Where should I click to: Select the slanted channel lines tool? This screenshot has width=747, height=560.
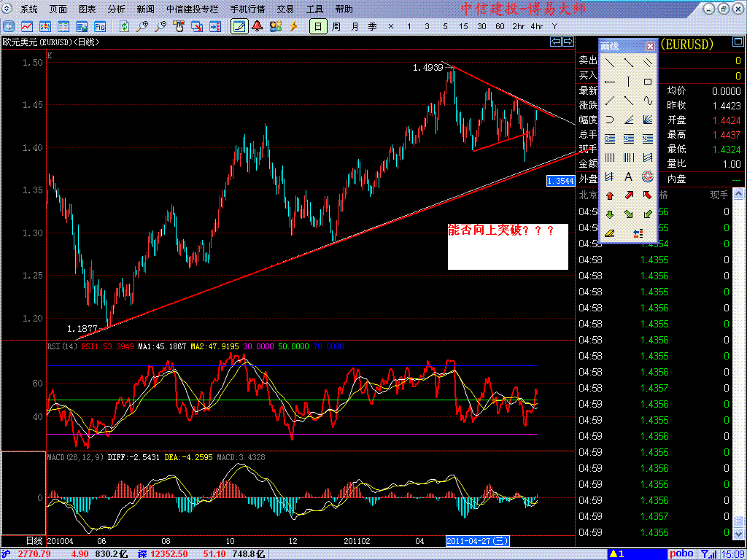tap(648, 157)
